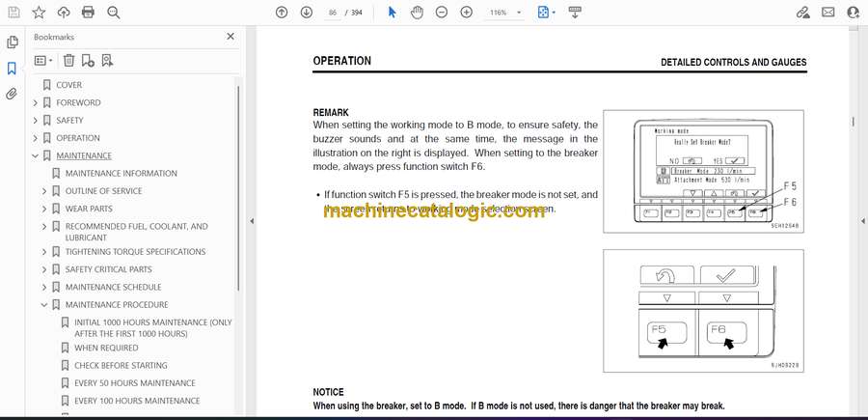Open page thumbnails panel icon
Image resolution: width=868 pixels, height=420 pixels.
click(x=12, y=42)
